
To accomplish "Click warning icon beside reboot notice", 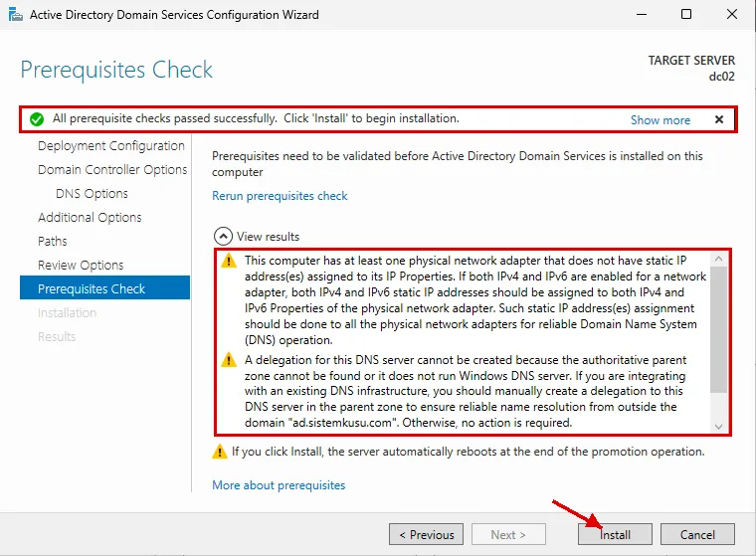I will click(x=220, y=452).
